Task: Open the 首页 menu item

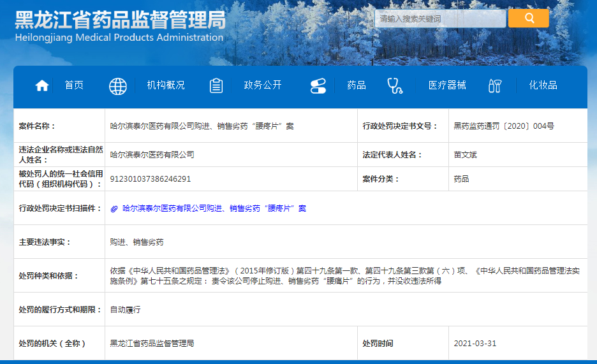Action: pyautogui.click(x=74, y=85)
